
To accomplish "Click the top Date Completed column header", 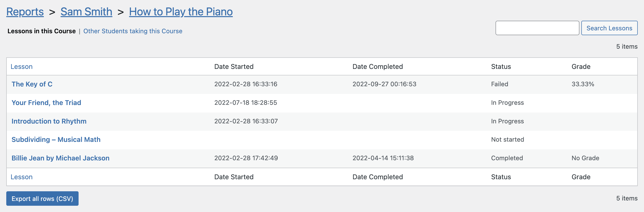I will 377,66.
